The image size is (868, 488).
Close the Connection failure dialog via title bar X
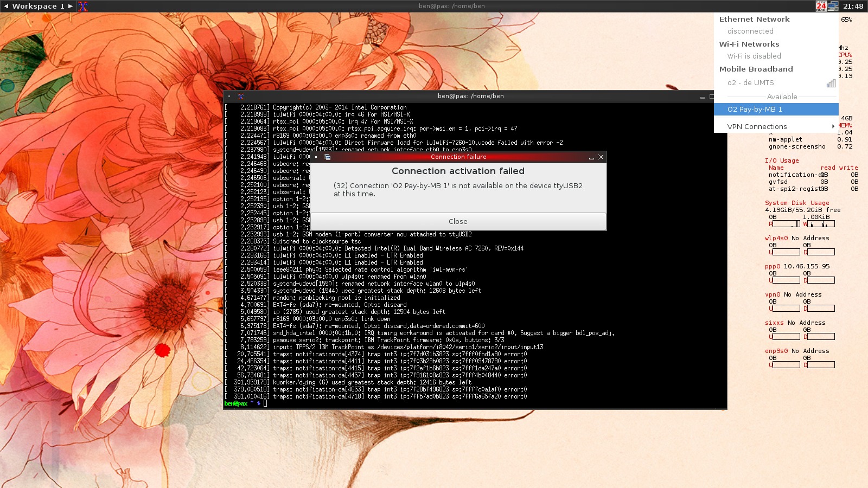tap(601, 157)
